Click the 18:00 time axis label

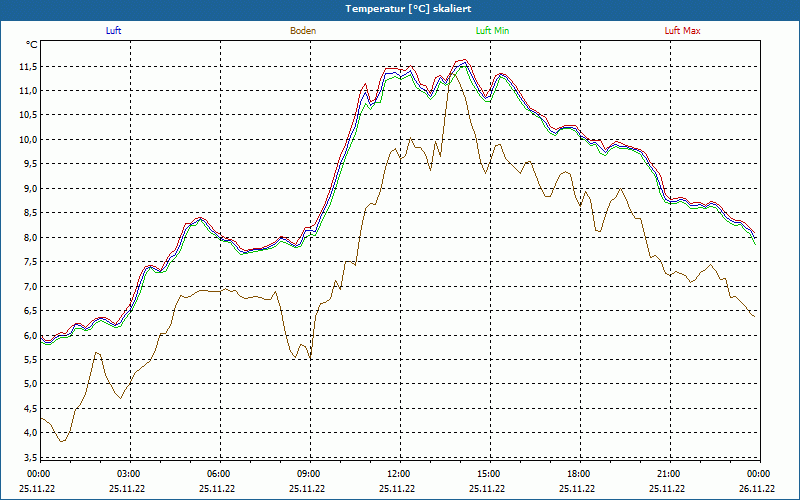(x=581, y=474)
